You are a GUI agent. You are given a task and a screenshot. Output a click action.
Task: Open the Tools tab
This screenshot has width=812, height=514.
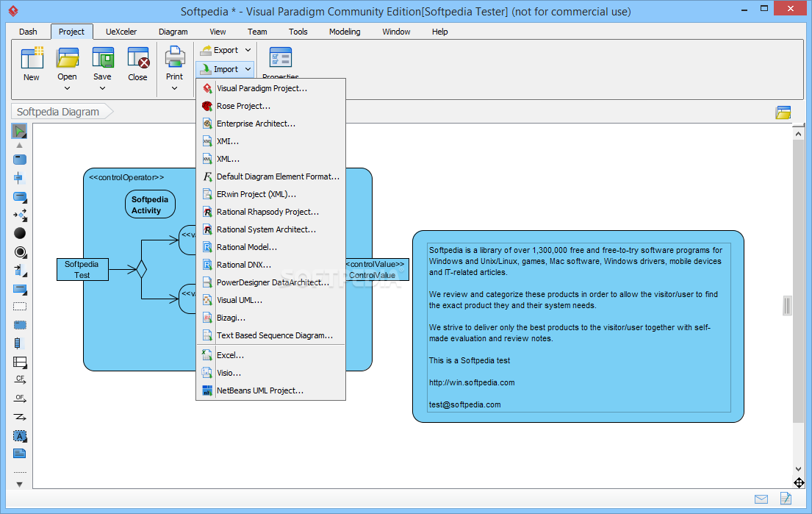click(298, 32)
